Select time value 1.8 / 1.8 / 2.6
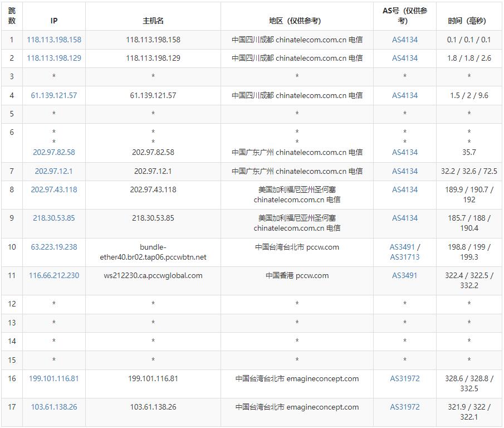This screenshot has width=504, height=428. point(469,58)
